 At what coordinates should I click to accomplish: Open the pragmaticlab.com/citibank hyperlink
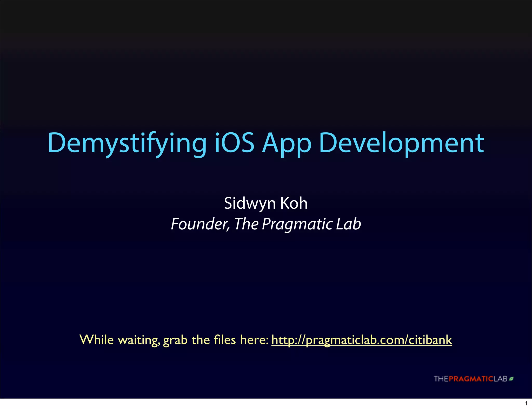click(362, 340)
